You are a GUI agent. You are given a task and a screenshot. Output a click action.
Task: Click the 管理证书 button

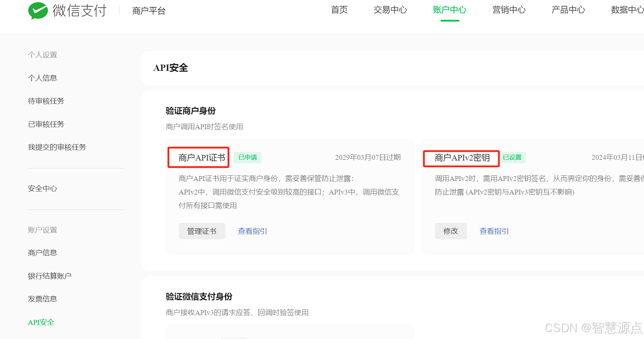(x=202, y=231)
